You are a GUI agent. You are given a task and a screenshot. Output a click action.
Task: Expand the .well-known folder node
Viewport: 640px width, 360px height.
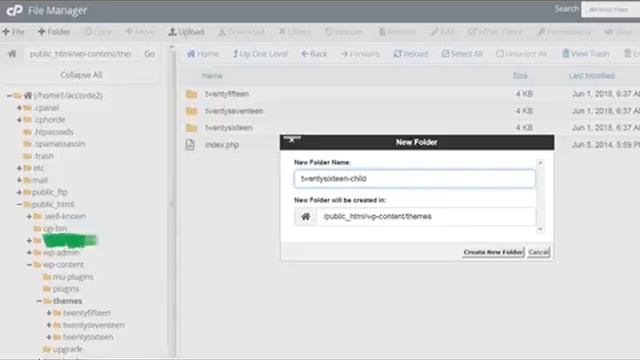click(29, 216)
